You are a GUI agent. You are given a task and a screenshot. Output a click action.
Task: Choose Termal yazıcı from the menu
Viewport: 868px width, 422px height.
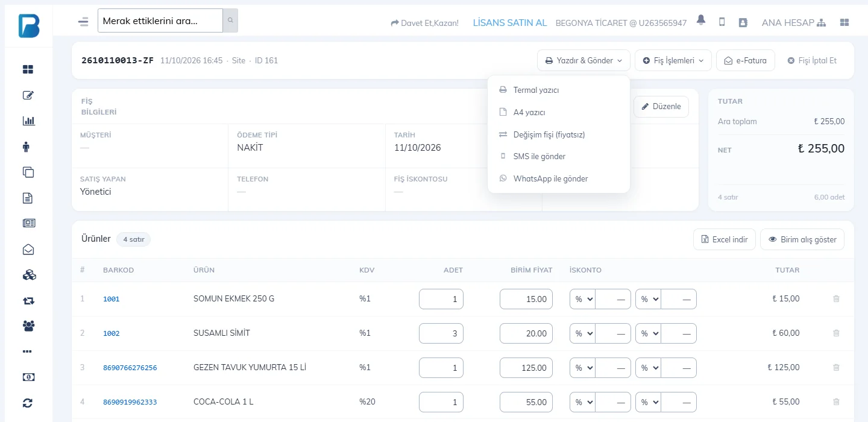[x=559, y=90]
